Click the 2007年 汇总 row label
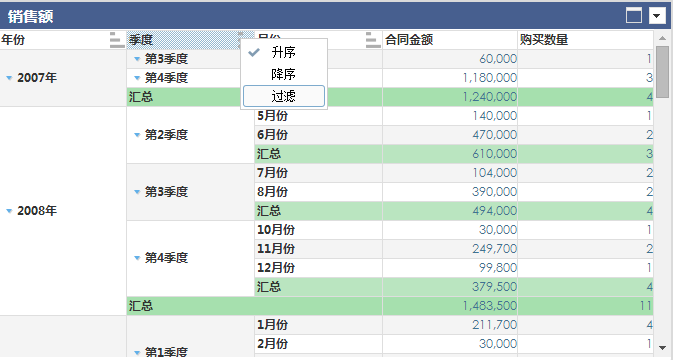 [x=141, y=97]
